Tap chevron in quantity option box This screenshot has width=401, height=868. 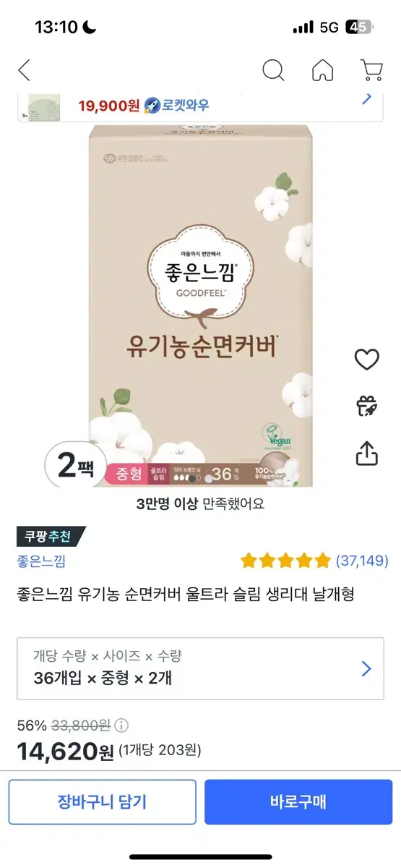click(366, 668)
